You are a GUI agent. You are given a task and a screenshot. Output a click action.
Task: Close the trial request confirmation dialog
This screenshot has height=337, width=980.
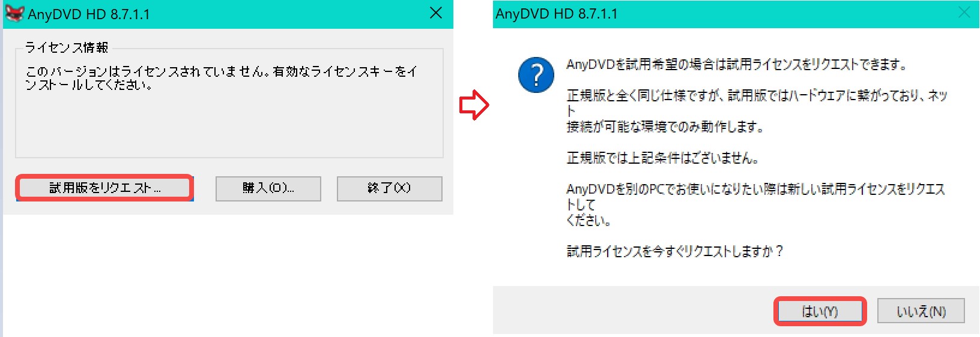point(964,13)
